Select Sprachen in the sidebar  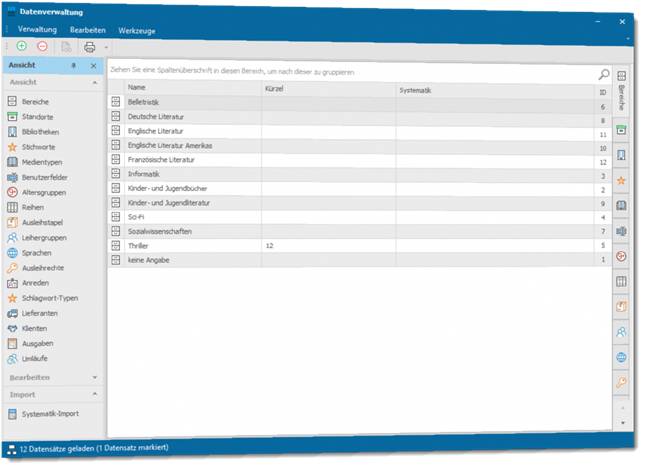tap(29, 253)
